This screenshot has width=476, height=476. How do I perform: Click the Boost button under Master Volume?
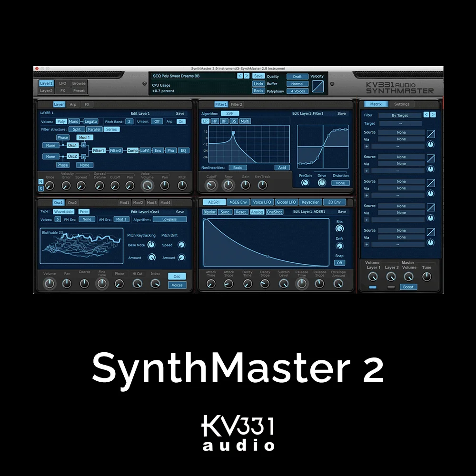click(x=408, y=287)
